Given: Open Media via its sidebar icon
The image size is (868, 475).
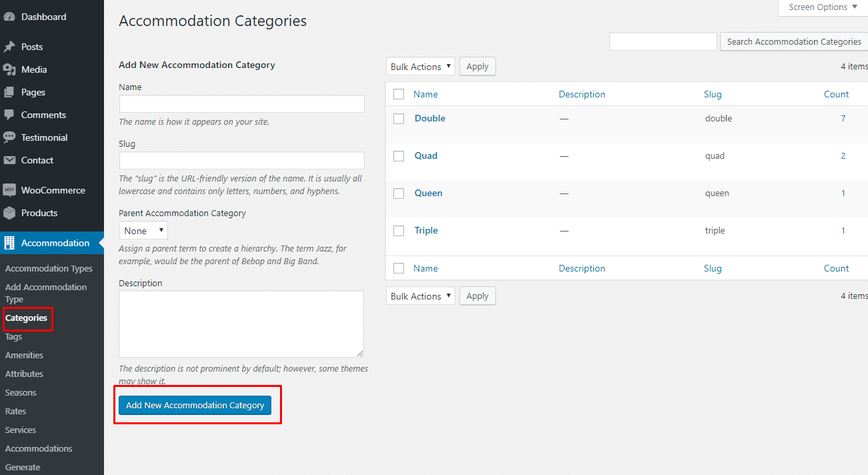Looking at the screenshot, I should 9,69.
